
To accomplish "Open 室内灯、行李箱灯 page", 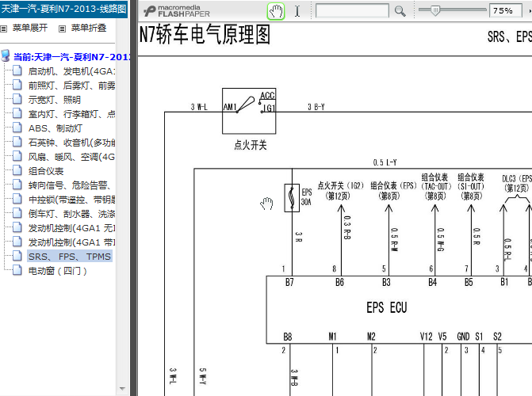I will [x=71, y=114].
